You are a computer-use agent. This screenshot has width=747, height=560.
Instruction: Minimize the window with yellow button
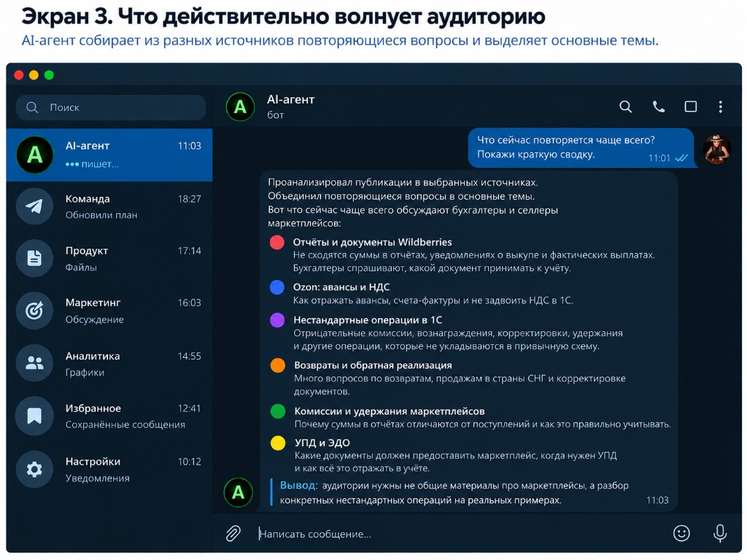pyautogui.click(x=34, y=75)
